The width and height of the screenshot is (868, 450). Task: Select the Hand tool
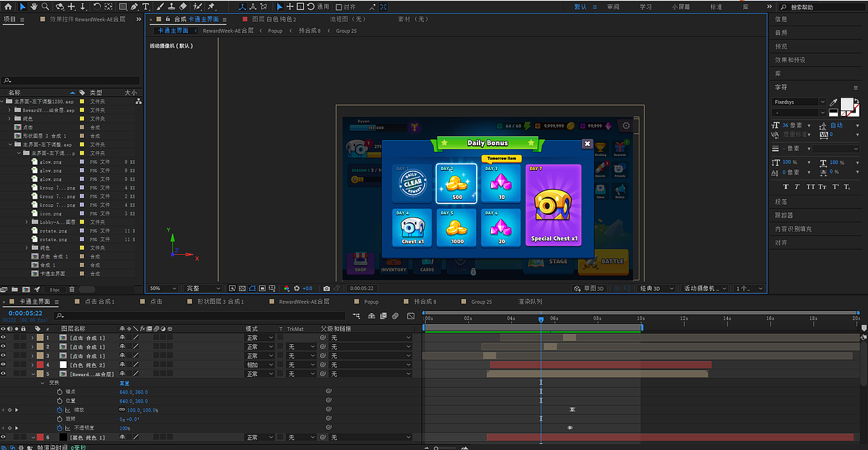34,6
